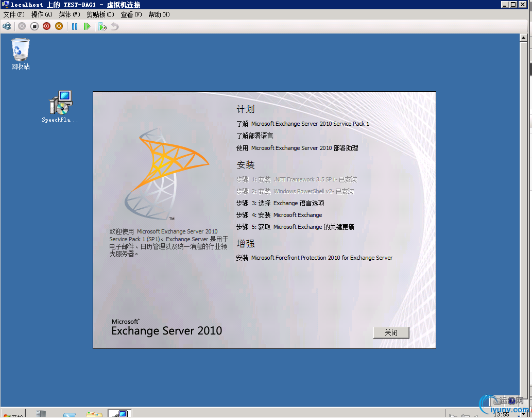
Task: Click the vertical scrollbar up arrow
Action: click(x=523, y=38)
